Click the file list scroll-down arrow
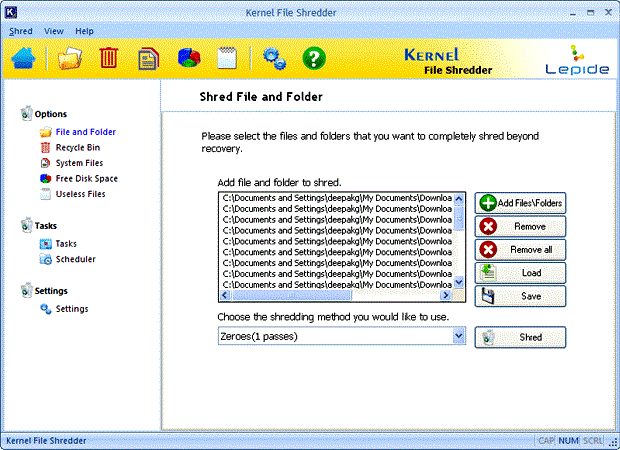620x450 pixels. coord(458,282)
